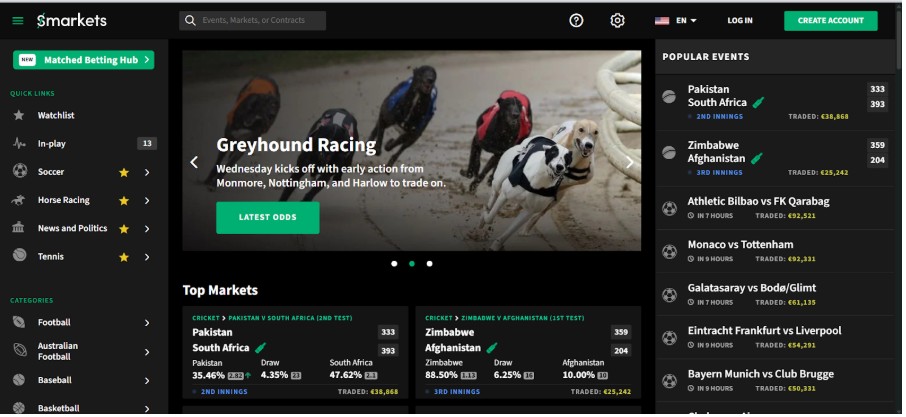The height and width of the screenshot is (417, 906).
Task: Select the first carousel dot
Action: pos(394,263)
